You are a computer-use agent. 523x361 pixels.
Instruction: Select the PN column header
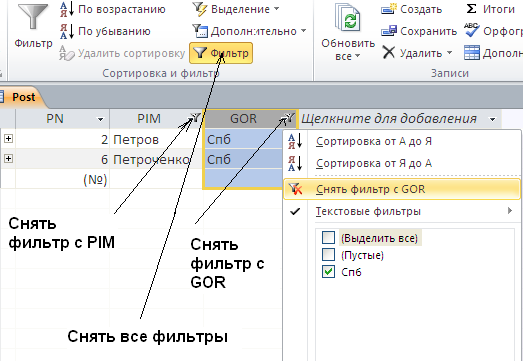tap(55, 119)
